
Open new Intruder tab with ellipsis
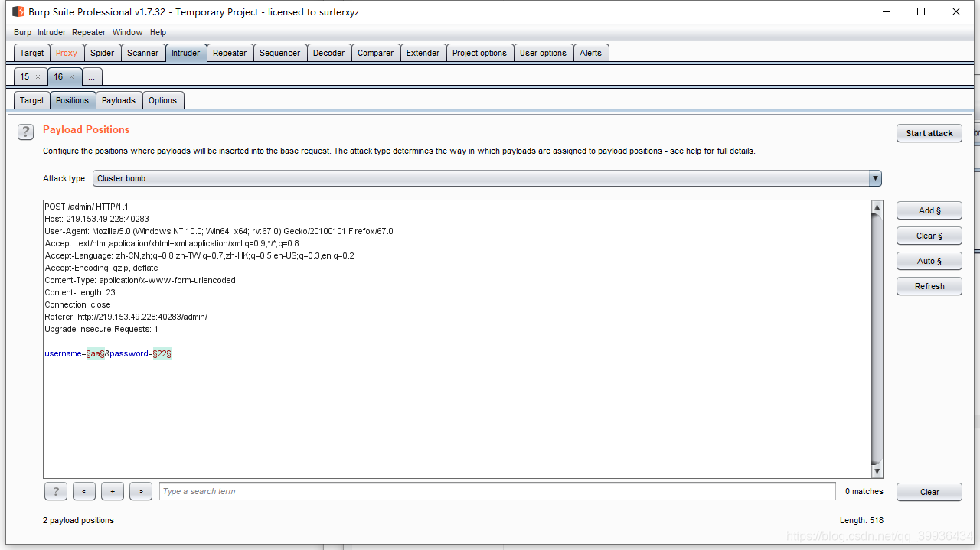point(91,76)
